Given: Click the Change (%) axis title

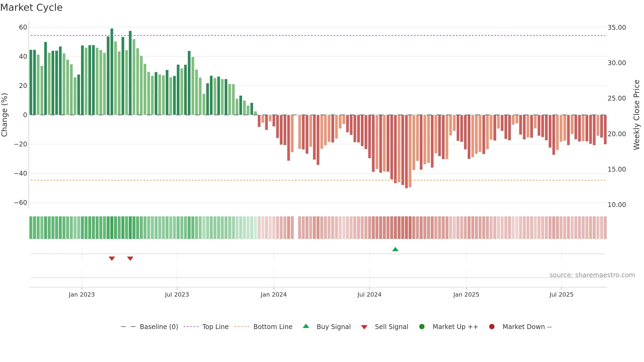Looking at the screenshot, I should [x=4, y=115].
